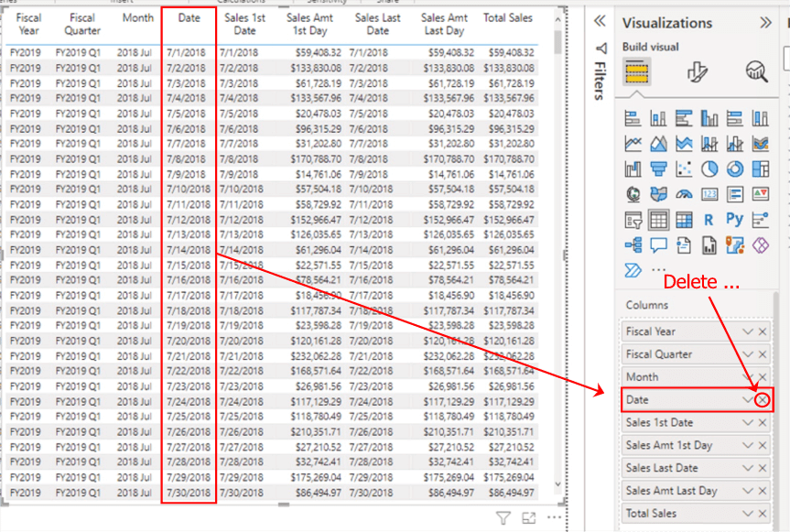This screenshot has width=790, height=532.
Task: Open Date field dropdown chevron
Action: 748,399
